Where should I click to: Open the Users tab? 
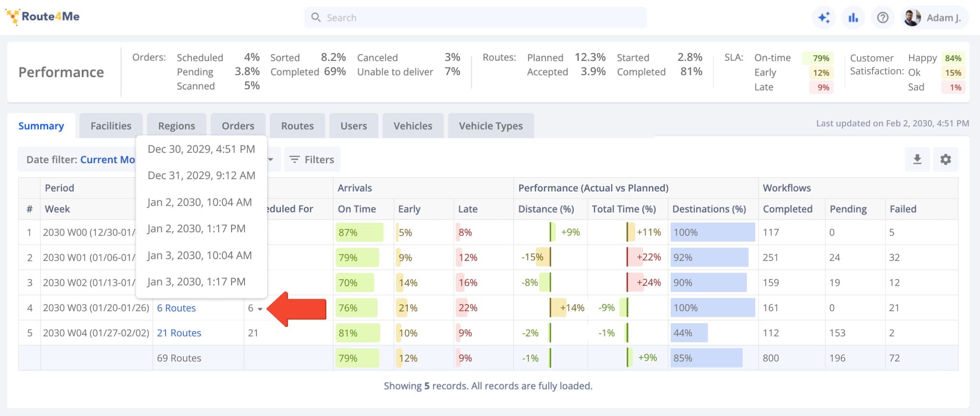354,126
